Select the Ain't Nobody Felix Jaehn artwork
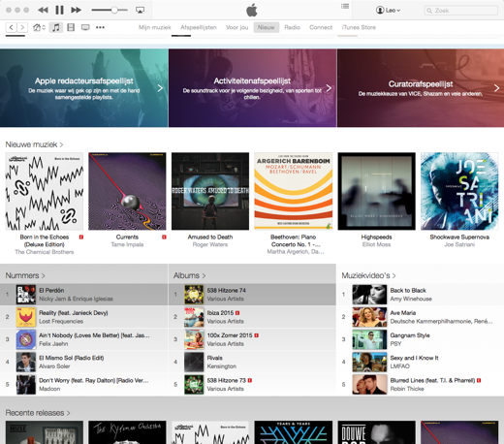504x444 pixels. tap(26, 339)
